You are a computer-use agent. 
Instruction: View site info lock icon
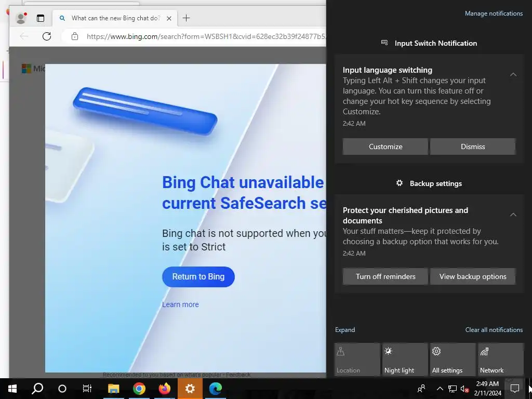75,36
